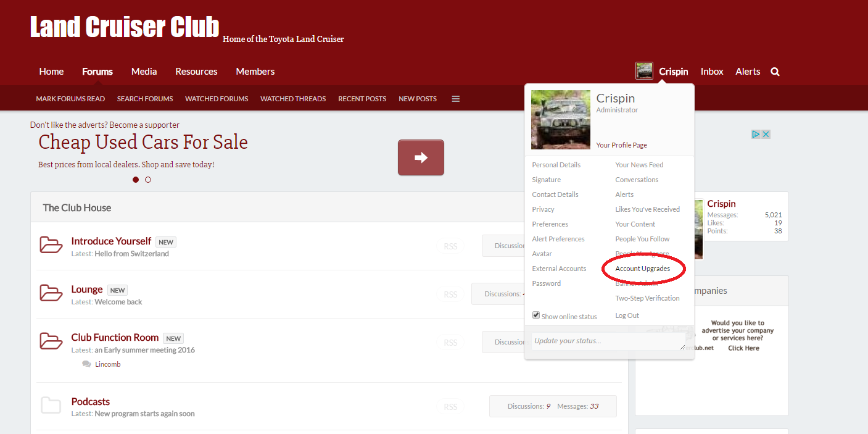Click the small Crispin avatar in the navigation bar
Image resolution: width=868 pixels, height=434 pixels.
(x=644, y=71)
